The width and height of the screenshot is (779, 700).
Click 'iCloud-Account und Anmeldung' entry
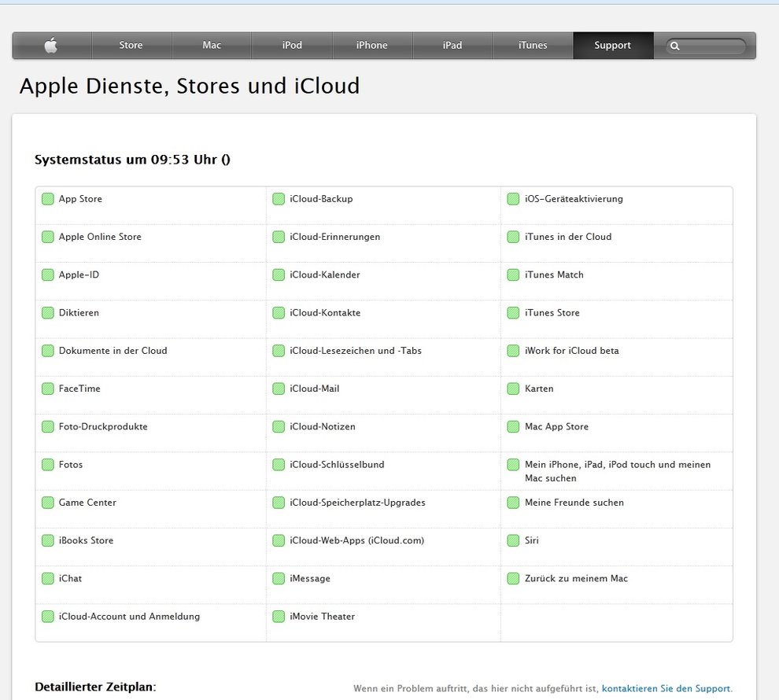click(x=129, y=617)
